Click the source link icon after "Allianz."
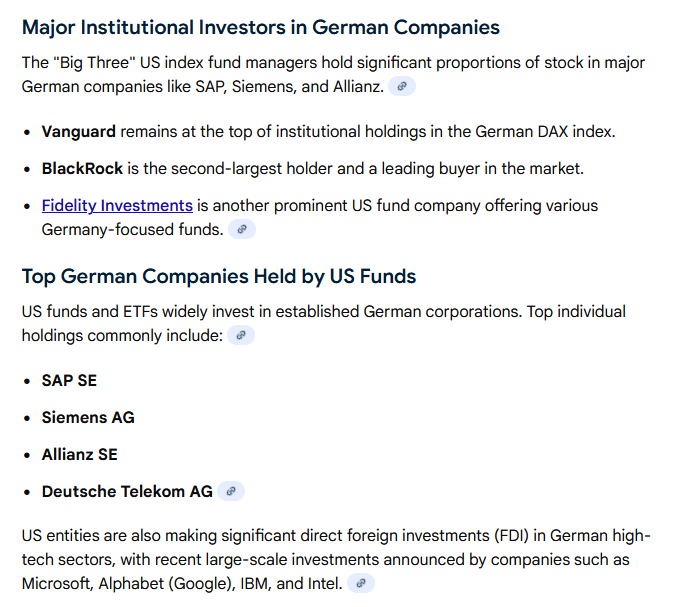The height and width of the screenshot is (607, 690). (402, 86)
